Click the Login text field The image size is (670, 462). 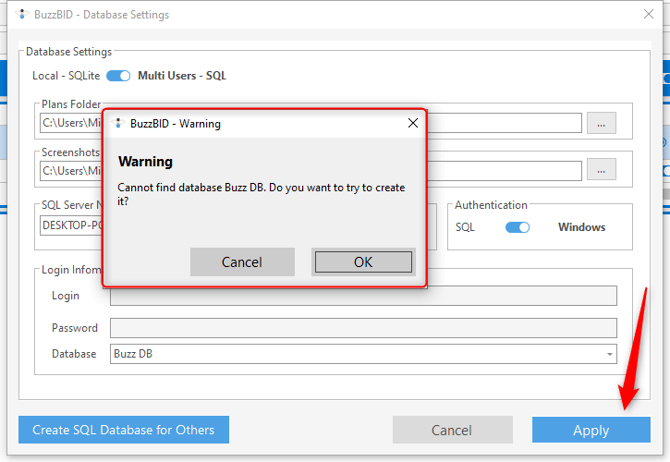pyautogui.click(x=363, y=295)
